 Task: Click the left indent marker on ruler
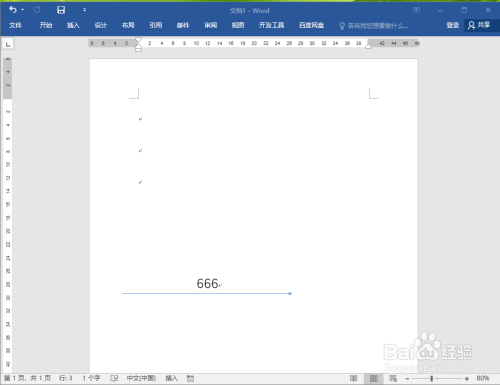coord(138,49)
